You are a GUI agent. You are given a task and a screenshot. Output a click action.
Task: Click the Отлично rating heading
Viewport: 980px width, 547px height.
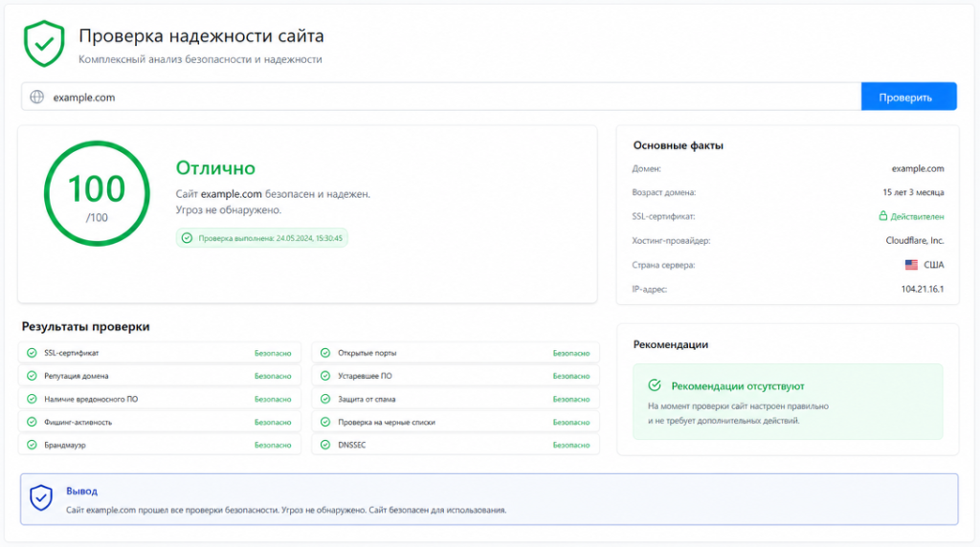pos(215,168)
